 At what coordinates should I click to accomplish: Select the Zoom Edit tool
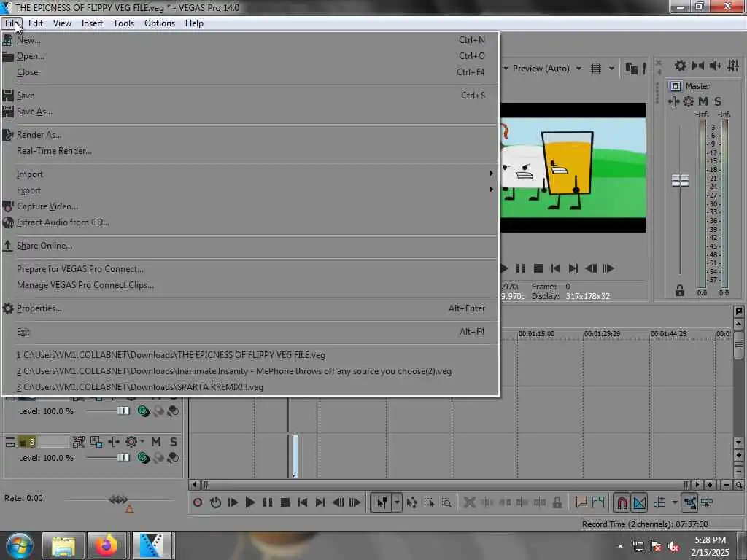point(446,502)
